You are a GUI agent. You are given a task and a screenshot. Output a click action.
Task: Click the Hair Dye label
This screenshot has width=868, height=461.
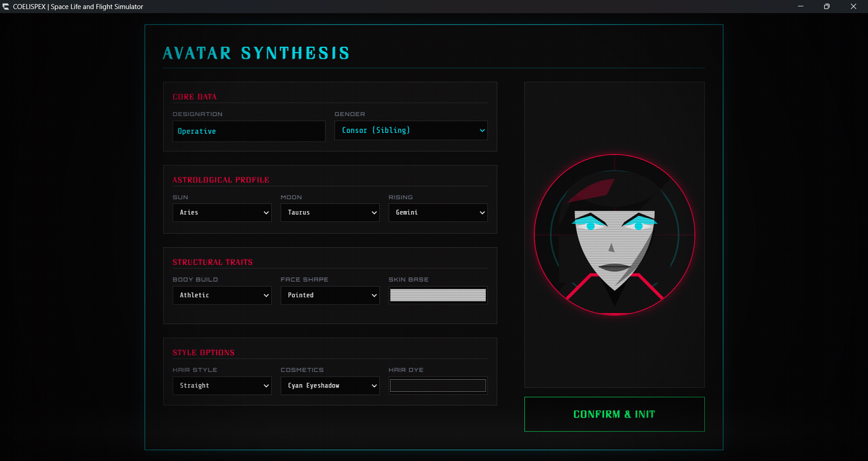pos(406,370)
